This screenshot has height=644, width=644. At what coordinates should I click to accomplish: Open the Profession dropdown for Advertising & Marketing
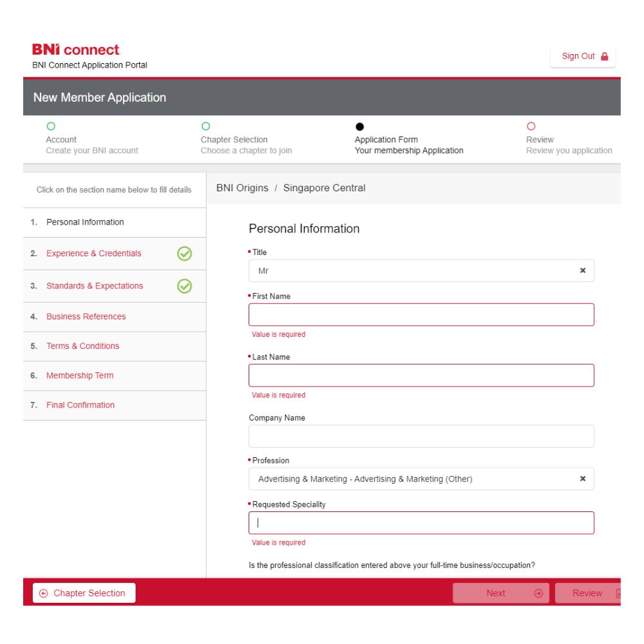click(412, 479)
